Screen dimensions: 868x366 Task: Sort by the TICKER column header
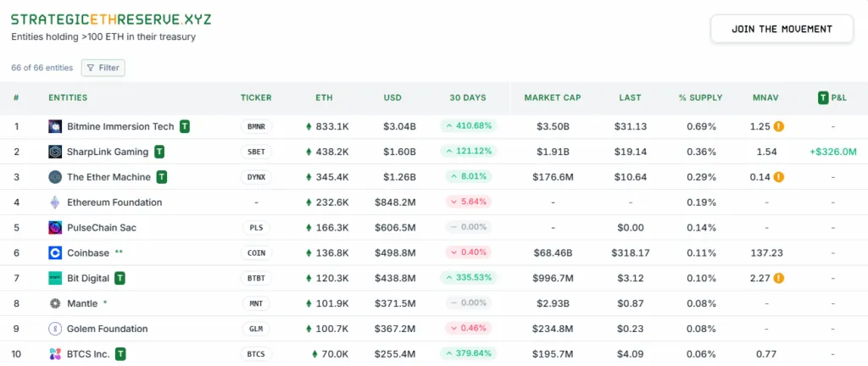256,98
